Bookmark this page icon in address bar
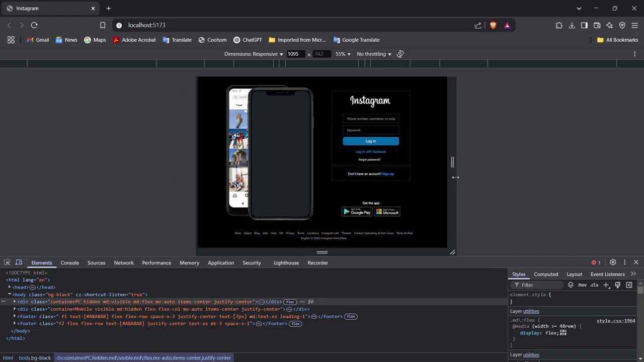The height and width of the screenshot is (362, 644). [x=103, y=25]
